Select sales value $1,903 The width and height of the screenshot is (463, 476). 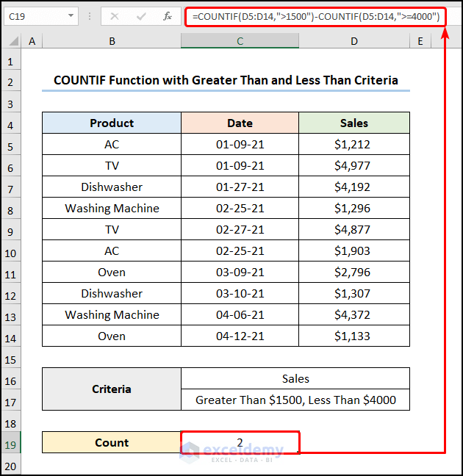click(354, 250)
